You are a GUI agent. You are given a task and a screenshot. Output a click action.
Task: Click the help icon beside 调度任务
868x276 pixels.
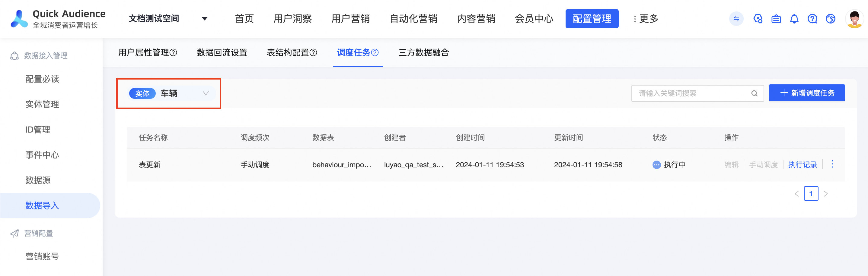375,52
